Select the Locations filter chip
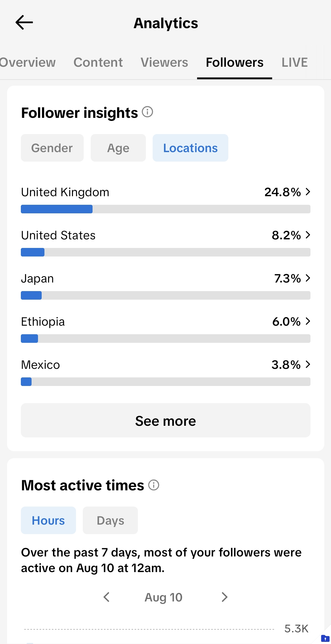The width and height of the screenshot is (331, 644). point(190,148)
